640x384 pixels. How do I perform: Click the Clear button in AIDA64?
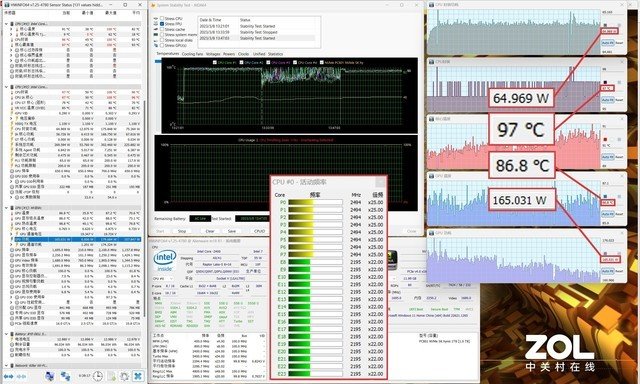tap(210, 231)
